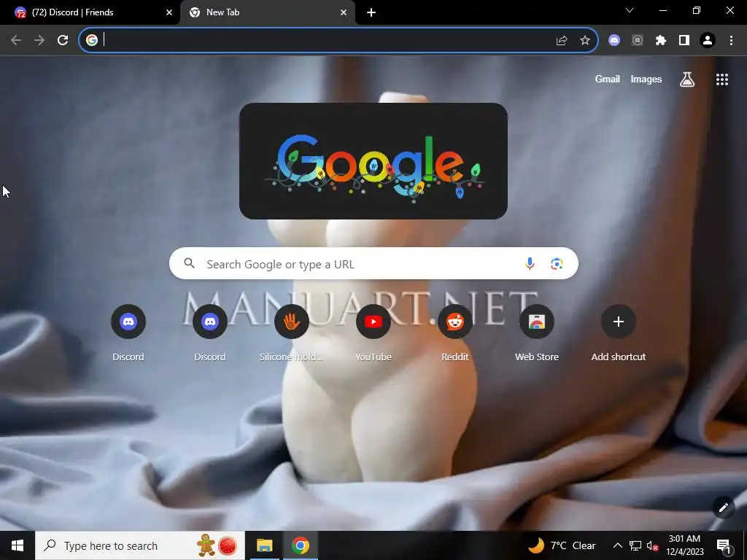The height and width of the screenshot is (560, 747).
Task: Click the holiday lights Google doodle
Action: point(373,161)
